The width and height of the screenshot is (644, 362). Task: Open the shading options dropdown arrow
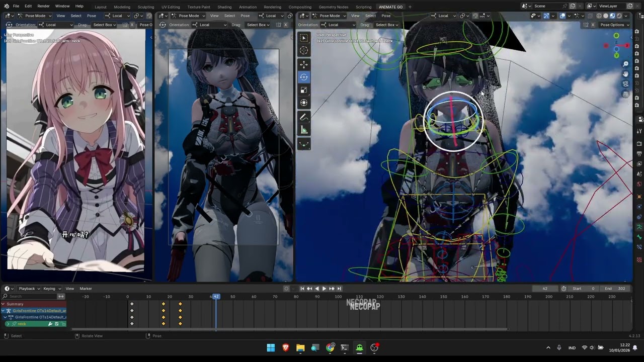tap(626, 16)
